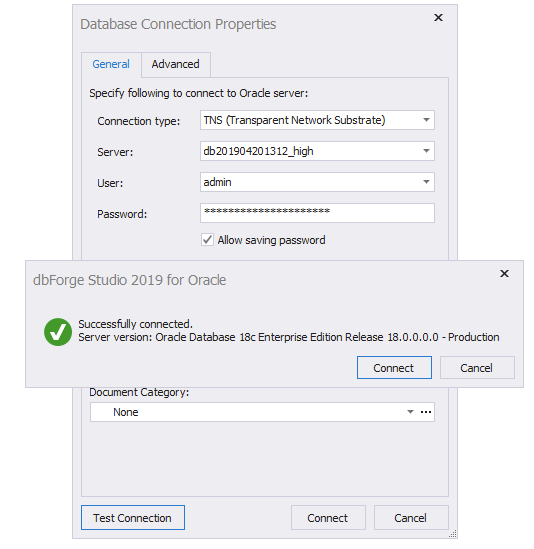Expand the Connection type dropdown
534x549 pixels.
426,120
